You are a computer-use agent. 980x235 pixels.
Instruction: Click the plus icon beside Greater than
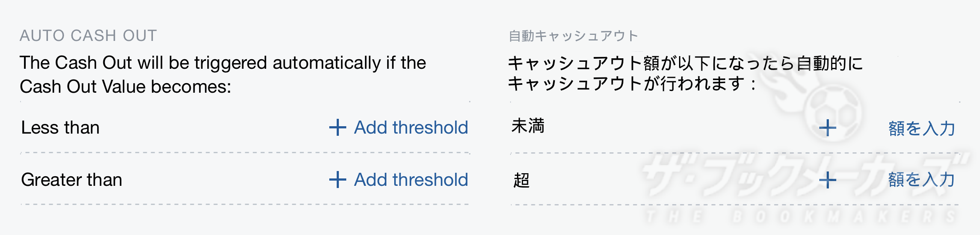[x=338, y=180]
